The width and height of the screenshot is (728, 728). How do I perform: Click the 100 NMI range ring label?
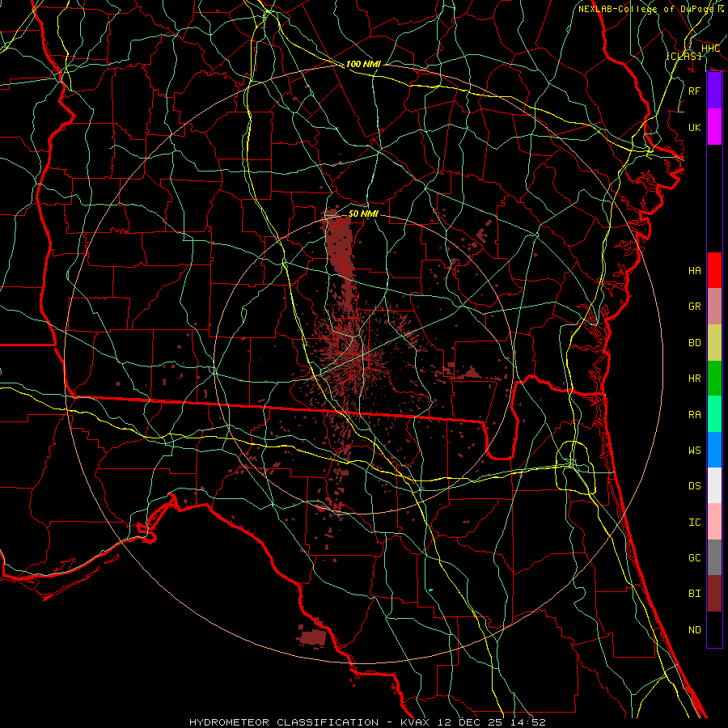point(363,64)
